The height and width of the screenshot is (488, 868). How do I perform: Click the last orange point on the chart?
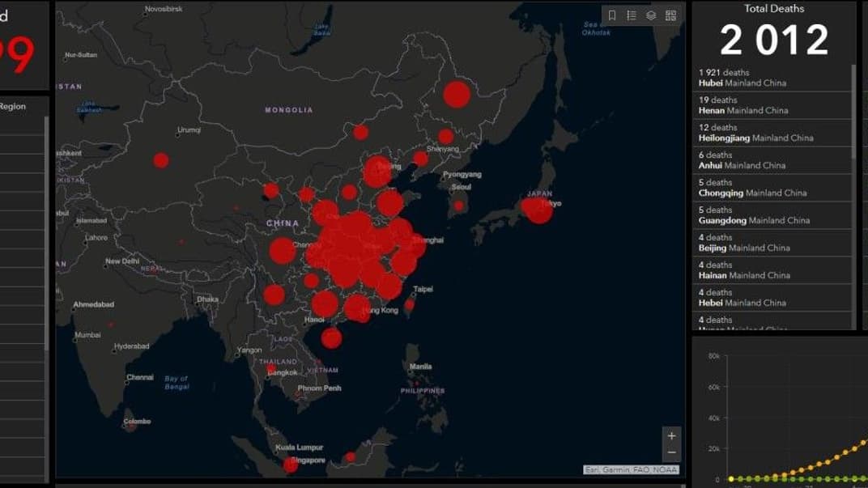863,442
